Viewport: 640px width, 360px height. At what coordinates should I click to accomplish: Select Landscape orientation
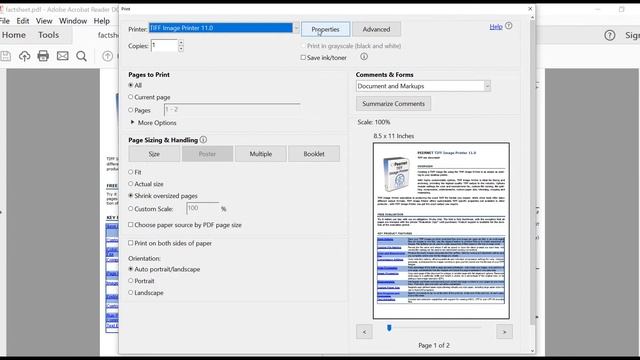(131, 293)
